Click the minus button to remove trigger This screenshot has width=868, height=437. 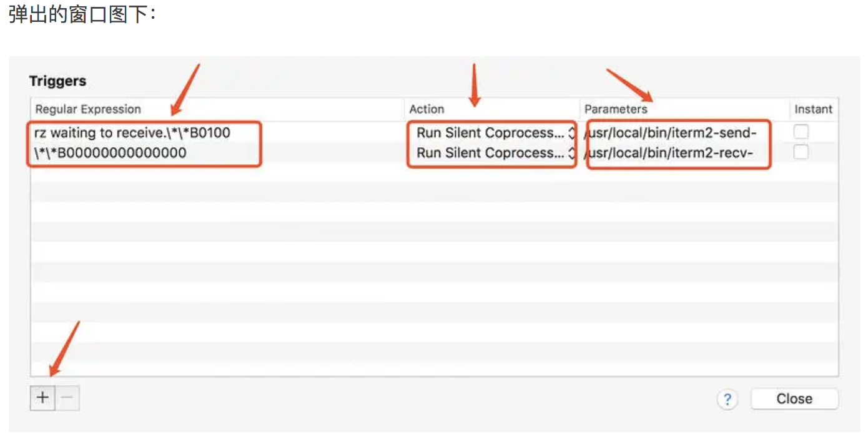coord(67,398)
